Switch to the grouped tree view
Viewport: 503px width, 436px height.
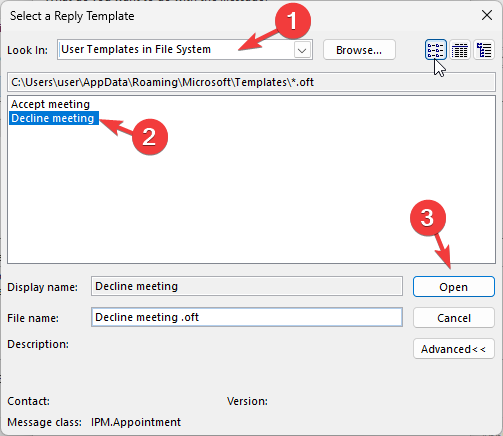484,50
